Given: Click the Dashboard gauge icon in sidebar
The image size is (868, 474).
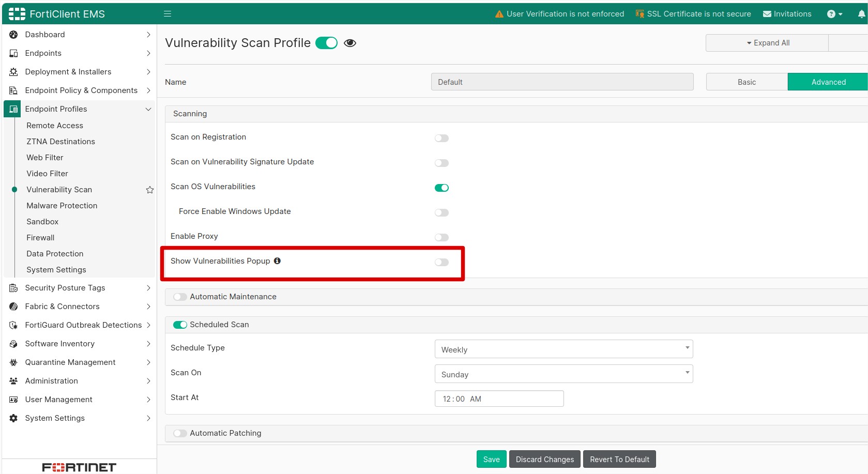Looking at the screenshot, I should (14, 35).
